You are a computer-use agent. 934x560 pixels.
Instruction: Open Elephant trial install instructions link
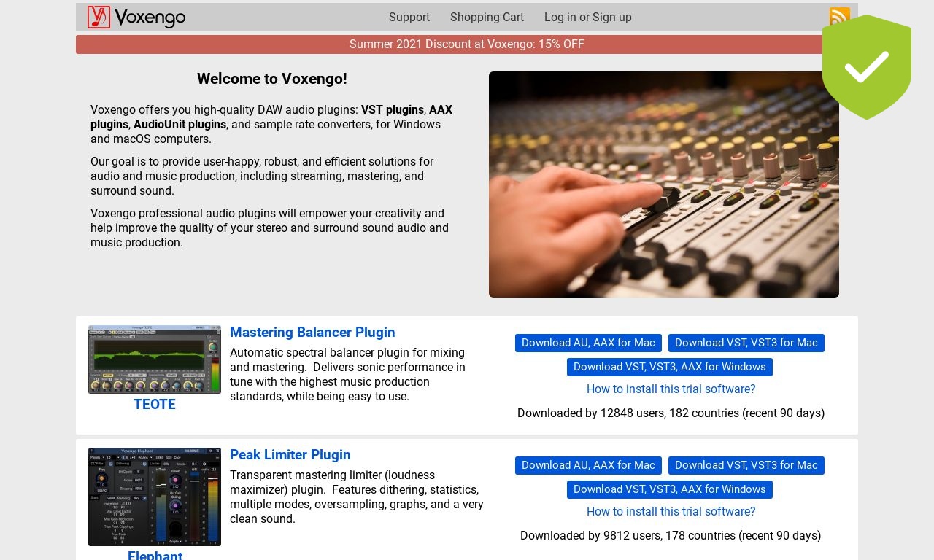[671, 512]
